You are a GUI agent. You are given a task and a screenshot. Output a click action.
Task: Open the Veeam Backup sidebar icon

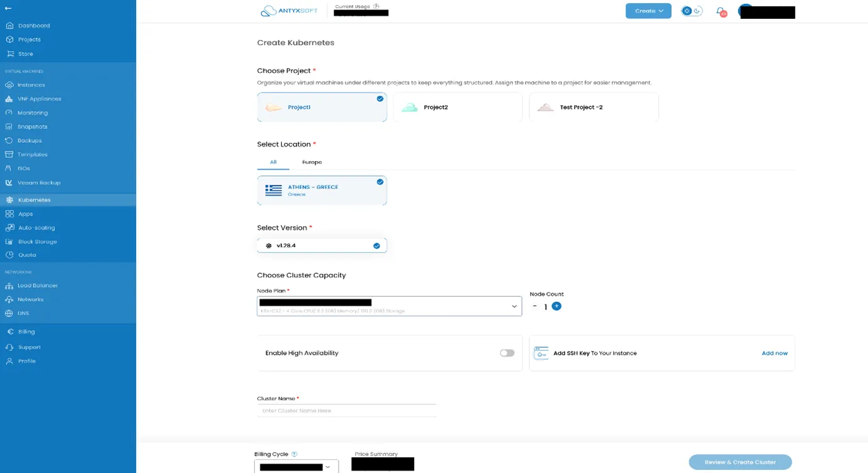9,183
